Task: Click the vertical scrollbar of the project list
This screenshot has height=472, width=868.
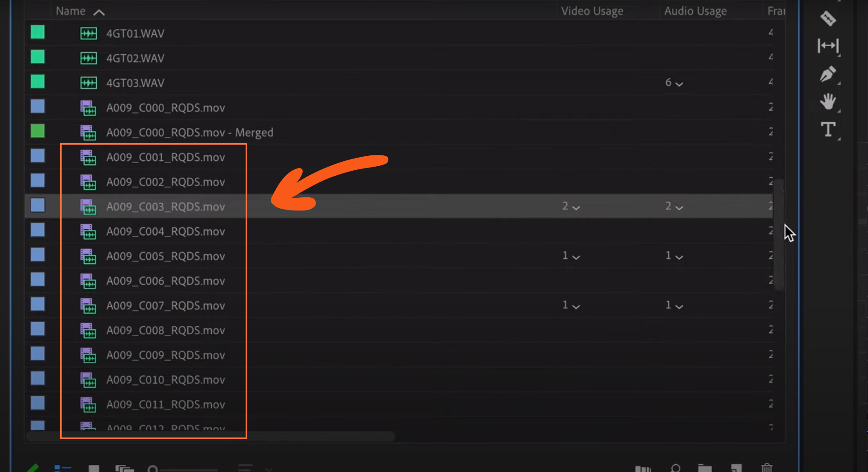Action: tap(778, 235)
